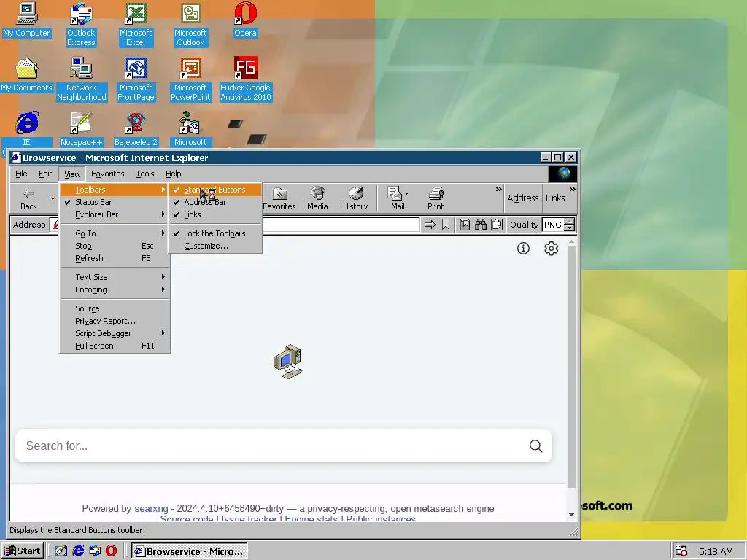Open the settings gear icon on the page
This screenshot has height=560, width=747.
551,248
